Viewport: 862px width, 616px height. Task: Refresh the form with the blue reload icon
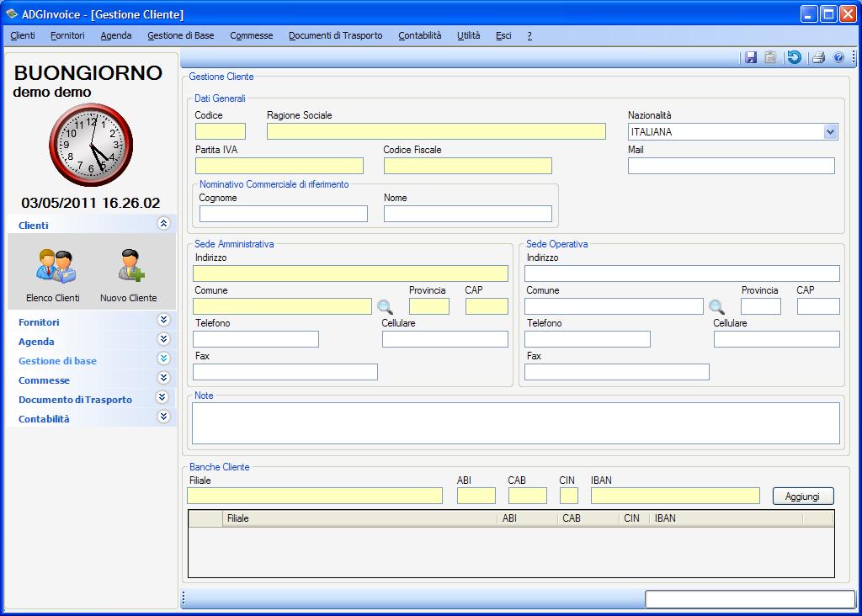pos(793,57)
